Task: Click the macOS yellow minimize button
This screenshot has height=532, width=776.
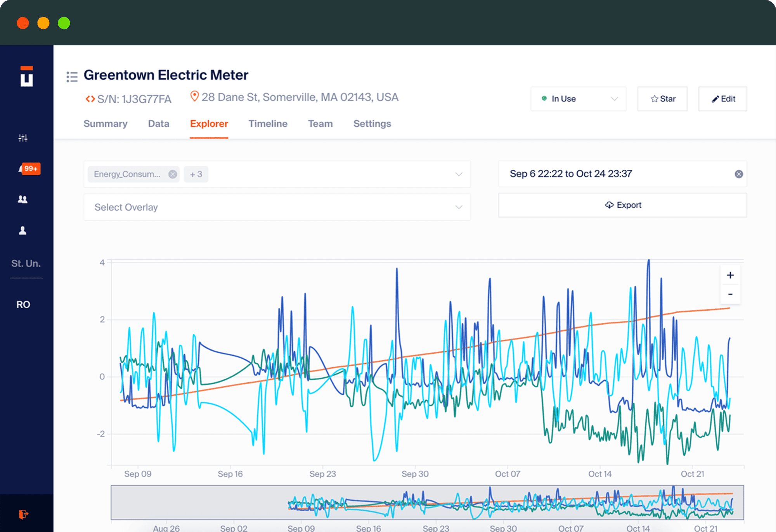Action: pos(43,23)
